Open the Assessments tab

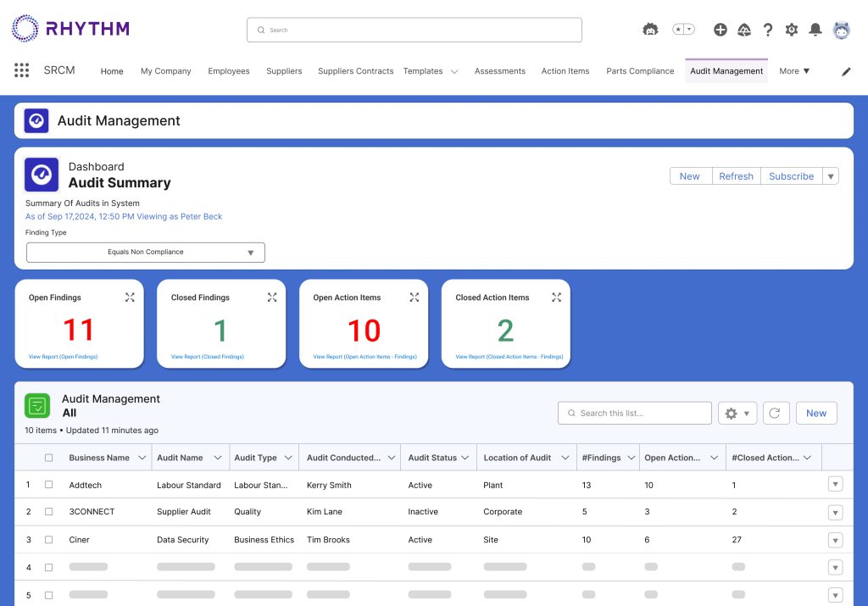coord(499,71)
